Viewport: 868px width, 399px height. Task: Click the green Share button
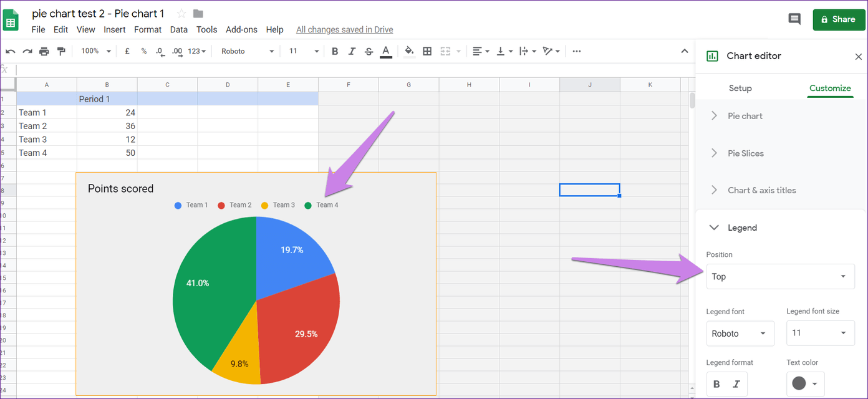[839, 19]
